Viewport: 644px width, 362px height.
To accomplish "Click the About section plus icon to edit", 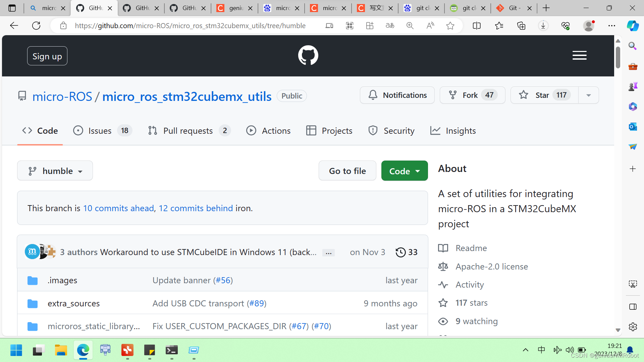I will click(x=633, y=169).
